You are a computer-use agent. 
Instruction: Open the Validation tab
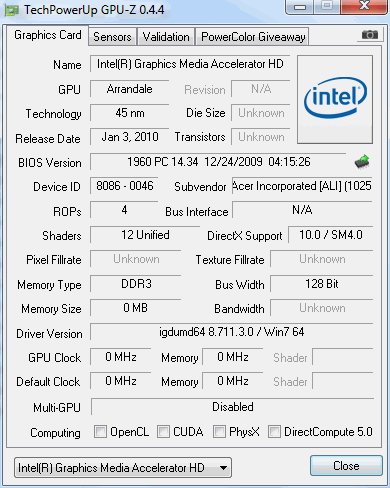pyautogui.click(x=166, y=37)
